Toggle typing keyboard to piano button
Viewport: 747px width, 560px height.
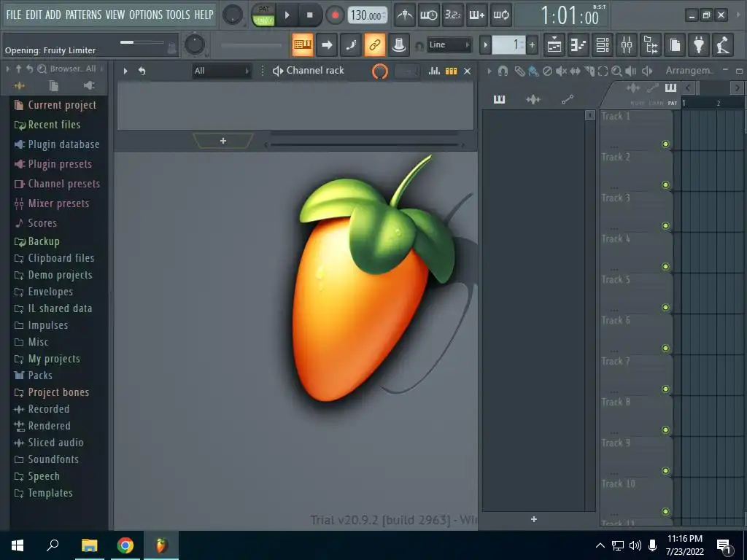click(303, 44)
